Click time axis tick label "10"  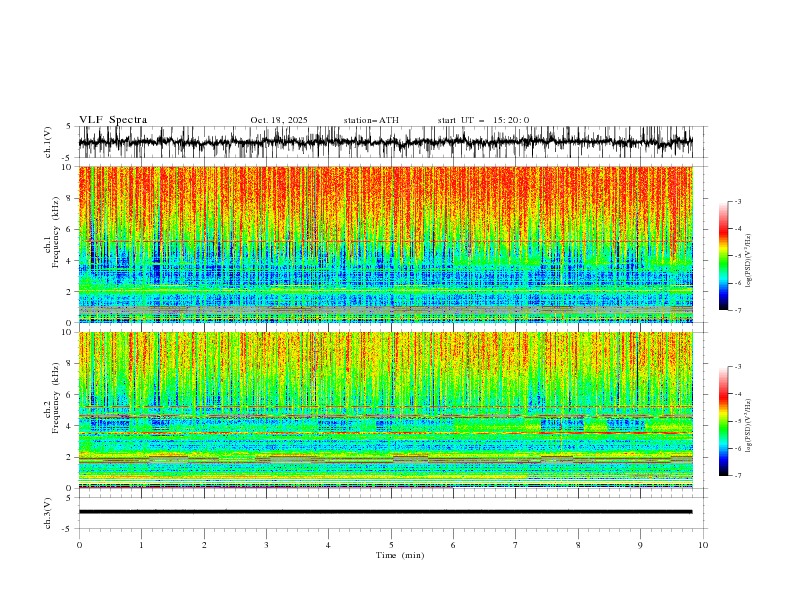[x=703, y=545]
